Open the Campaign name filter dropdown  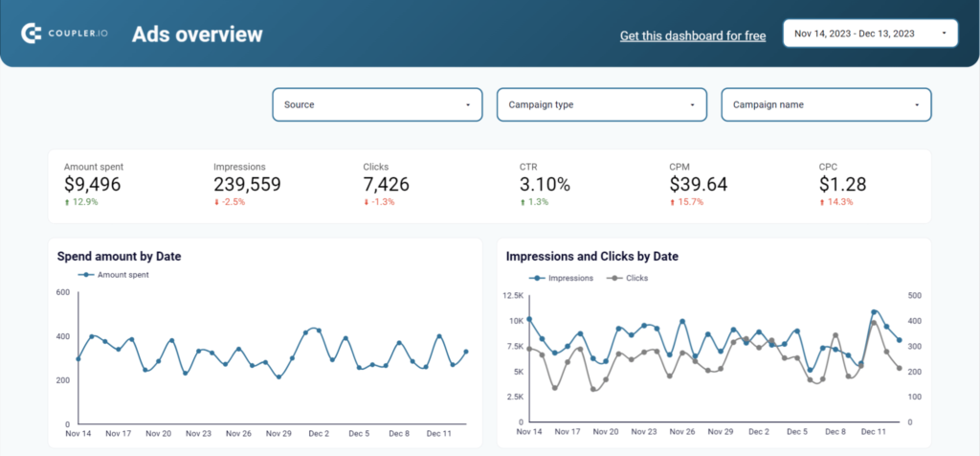point(825,104)
